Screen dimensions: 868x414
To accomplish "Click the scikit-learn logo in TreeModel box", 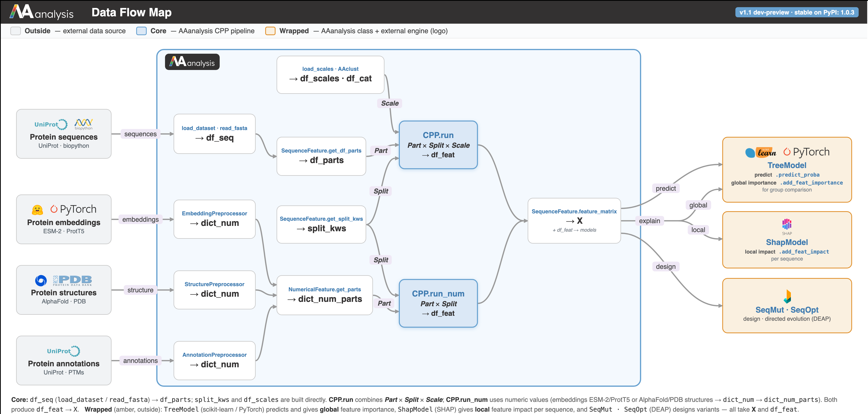I will coord(760,152).
